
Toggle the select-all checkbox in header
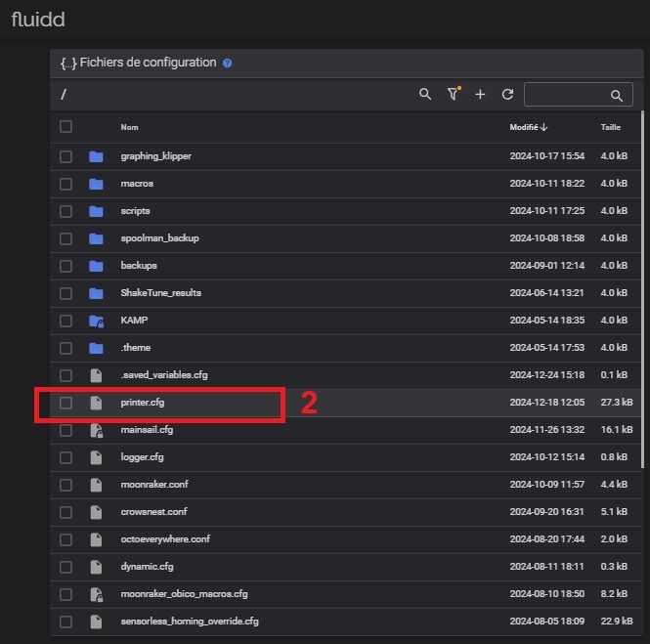[x=65, y=127]
